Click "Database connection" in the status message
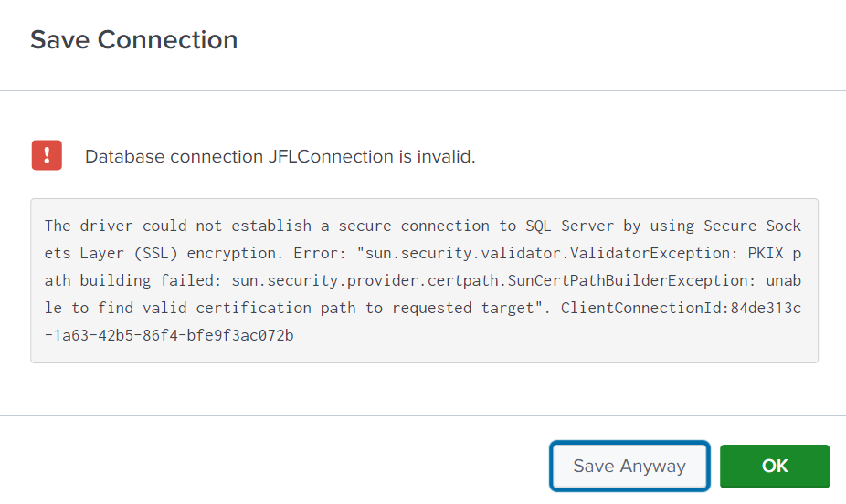 [x=174, y=157]
